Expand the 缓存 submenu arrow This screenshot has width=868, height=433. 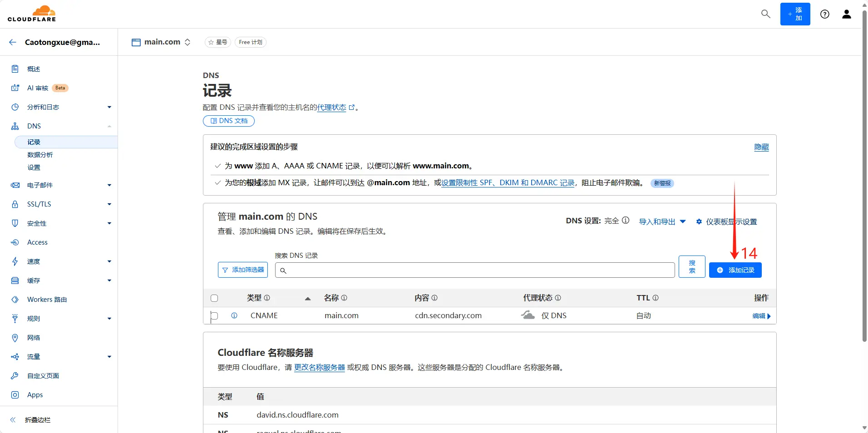click(109, 280)
